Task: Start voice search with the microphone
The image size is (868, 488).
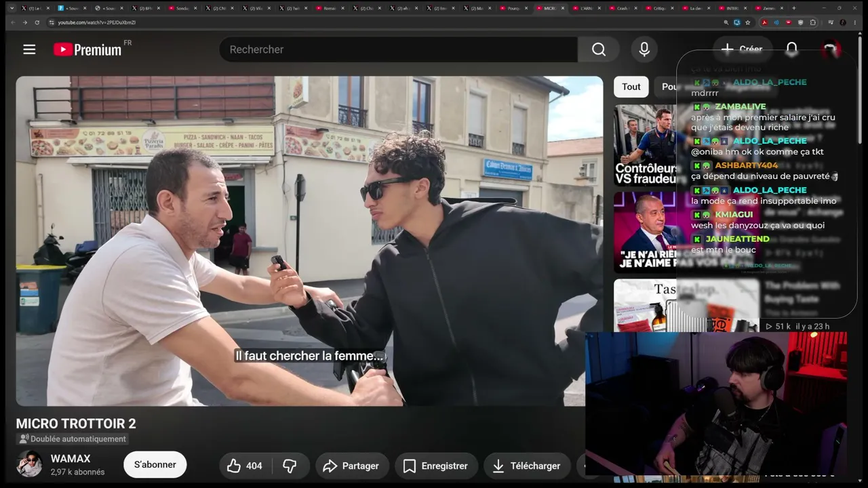Action: point(644,49)
